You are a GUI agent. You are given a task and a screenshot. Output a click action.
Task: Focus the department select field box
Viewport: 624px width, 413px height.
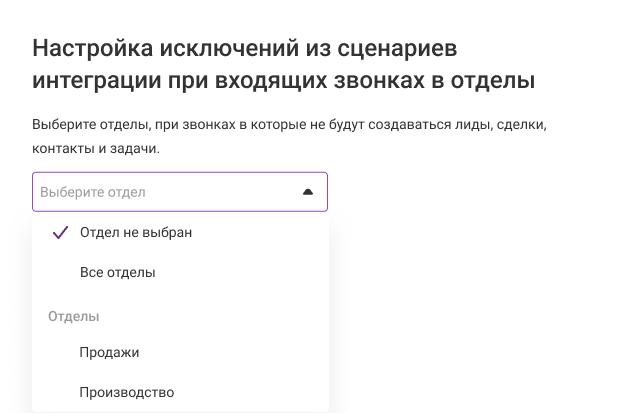coord(180,192)
